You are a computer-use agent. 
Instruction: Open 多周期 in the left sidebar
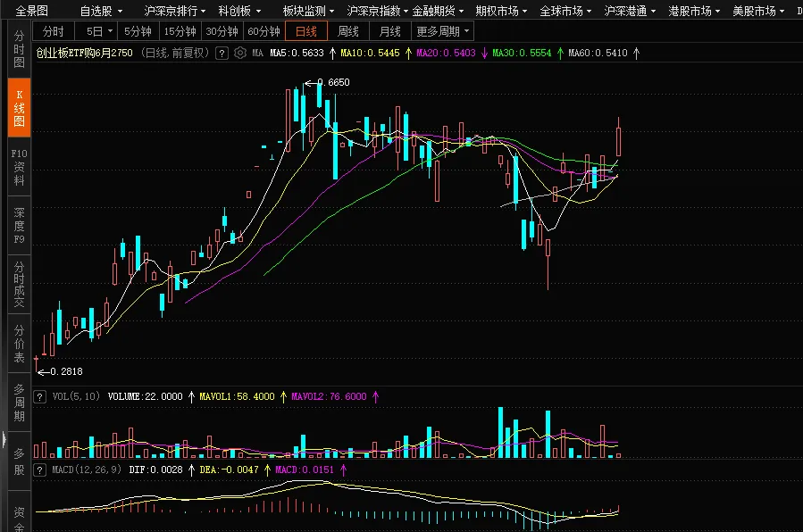pos(19,403)
